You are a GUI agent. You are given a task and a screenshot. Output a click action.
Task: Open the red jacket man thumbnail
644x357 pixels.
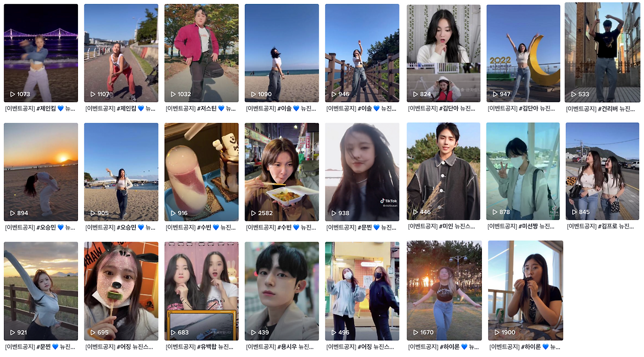(201, 53)
